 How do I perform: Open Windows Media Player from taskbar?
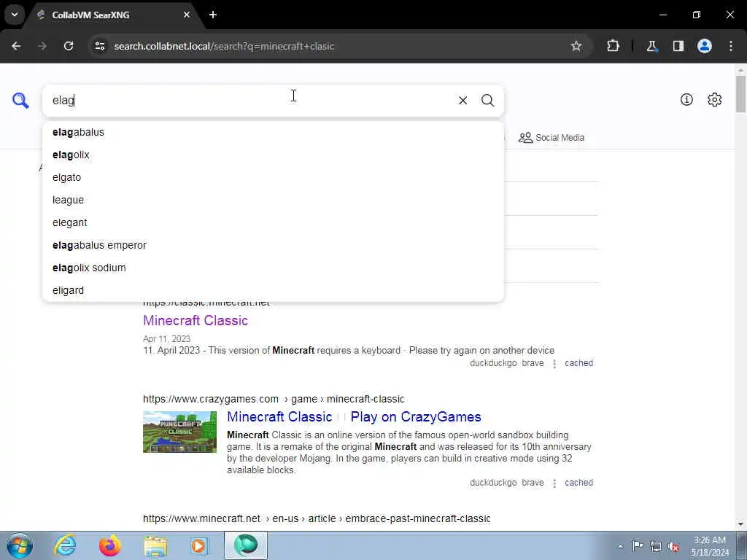(x=200, y=545)
